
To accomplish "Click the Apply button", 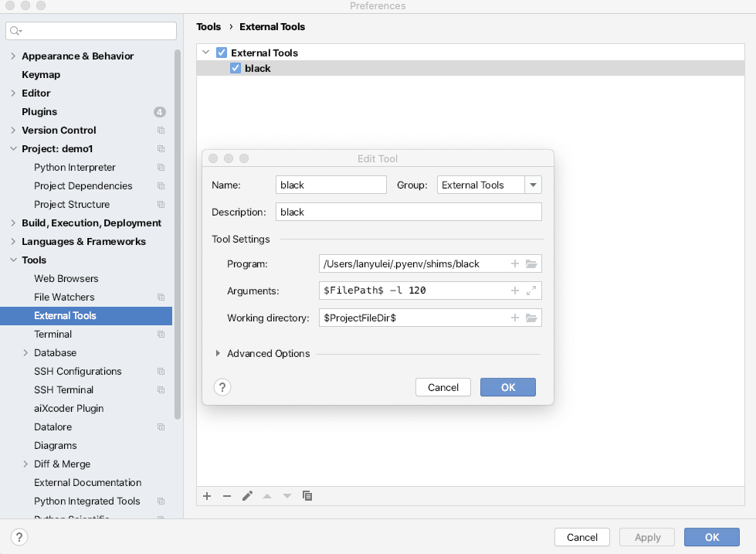I will click(x=647, y=537).
